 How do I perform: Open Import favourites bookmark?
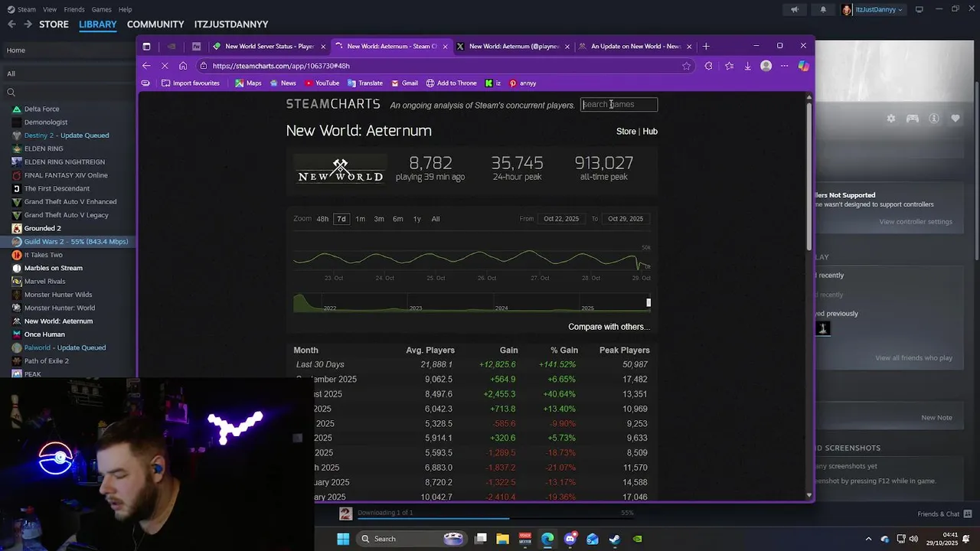191,83
